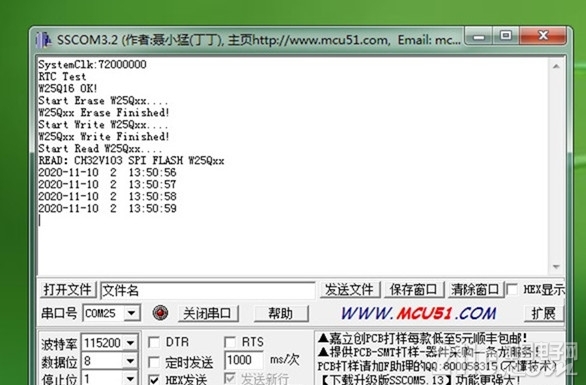
Task: Click the 清除窗口 clear window button
Action: tap(475, 289)
